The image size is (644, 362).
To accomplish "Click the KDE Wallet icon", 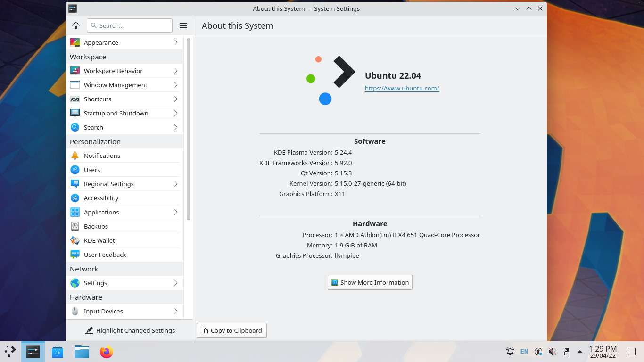I will click(75, 240).
